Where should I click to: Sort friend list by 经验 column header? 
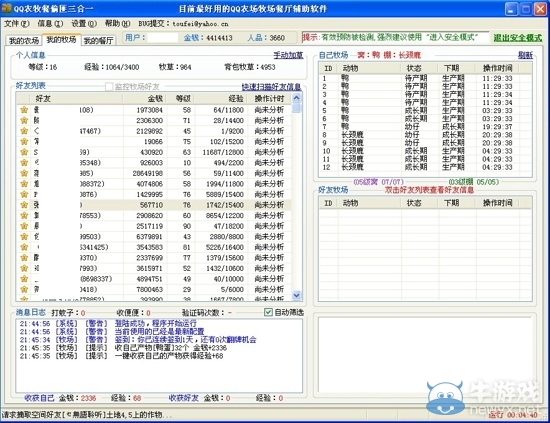[x=221, y=99]
